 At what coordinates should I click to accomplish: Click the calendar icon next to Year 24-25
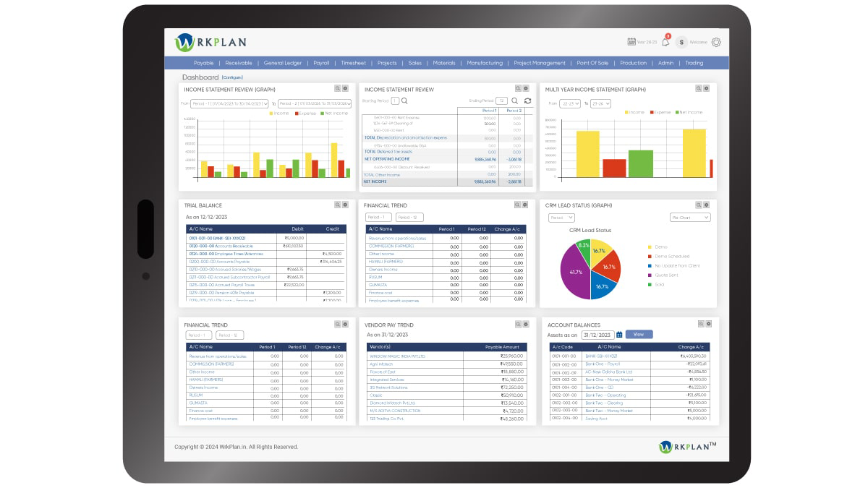(631, 41)
